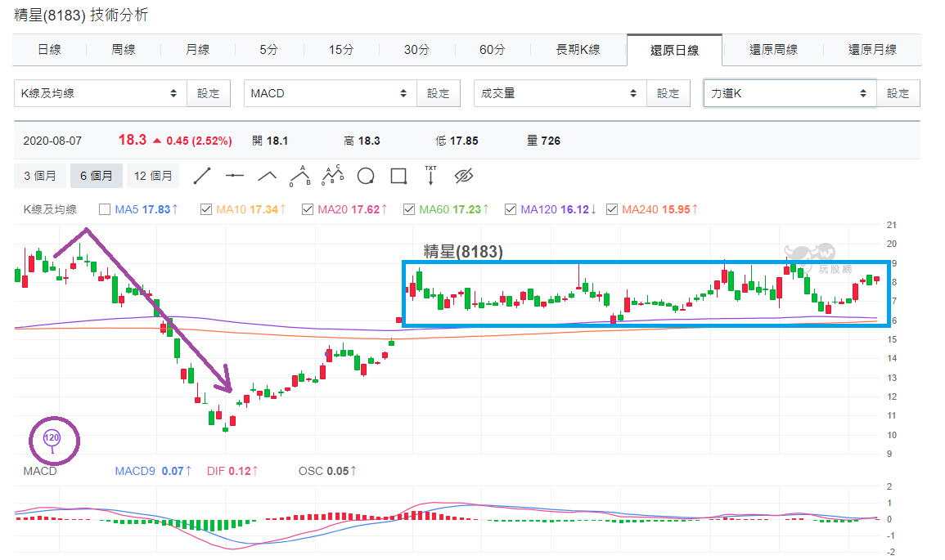Click the closing price 18.3 value

click(x=133, y=140)
